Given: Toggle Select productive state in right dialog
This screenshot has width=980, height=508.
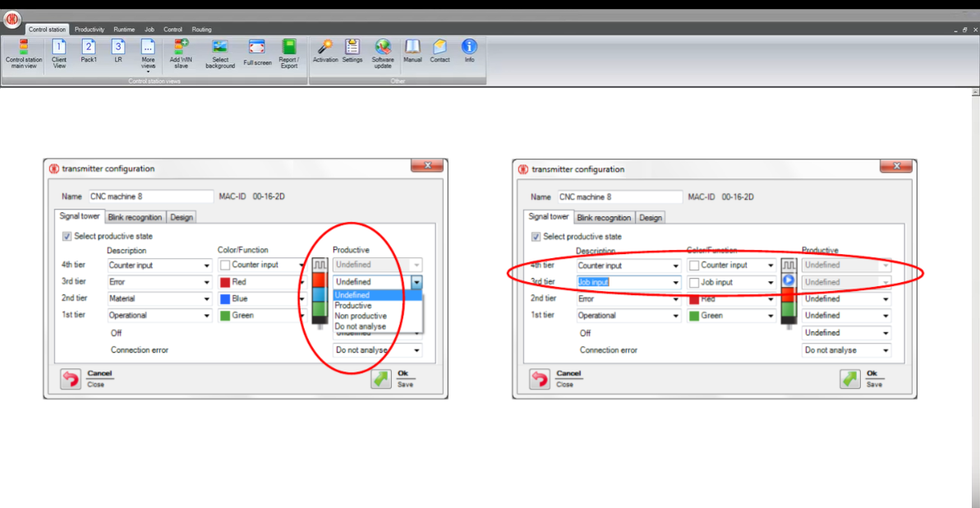Looking at the screenshot, I should (537, 238).
